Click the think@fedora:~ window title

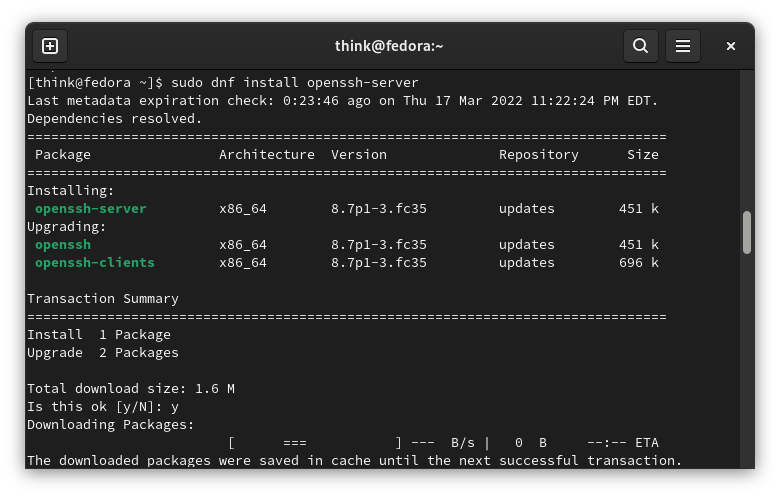click(389, 46)
